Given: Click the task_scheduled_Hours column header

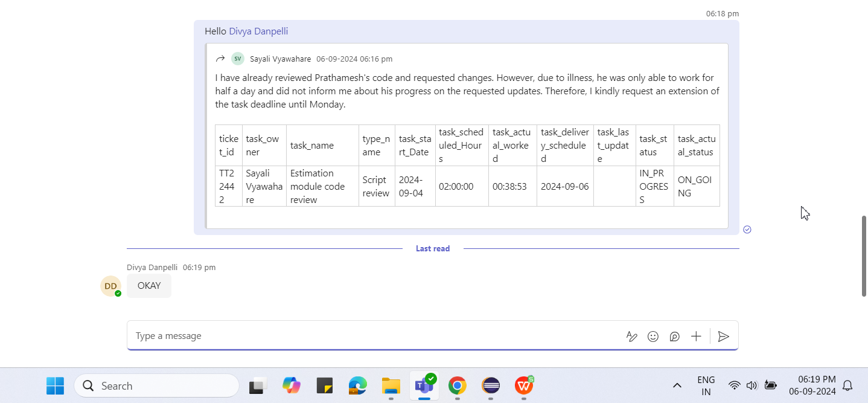Looking at the screenshot, I should click(x=462, y=146).
